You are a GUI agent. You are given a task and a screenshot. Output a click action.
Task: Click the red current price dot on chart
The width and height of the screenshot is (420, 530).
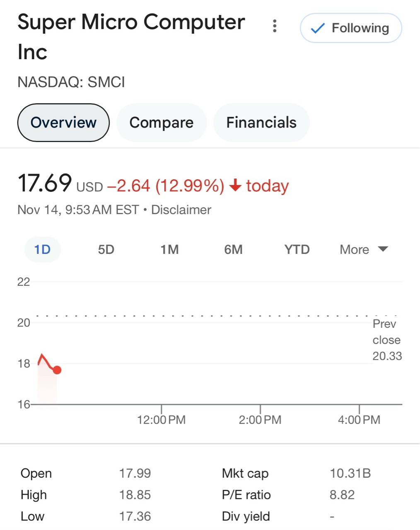tap(57, 370)
